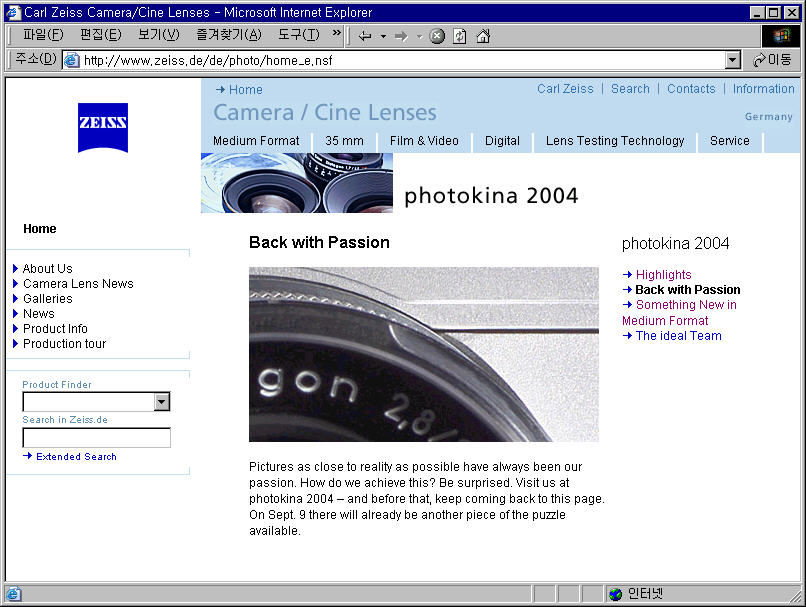Open Camera Lens News link

pyautogui.click(x=78, y=284)
